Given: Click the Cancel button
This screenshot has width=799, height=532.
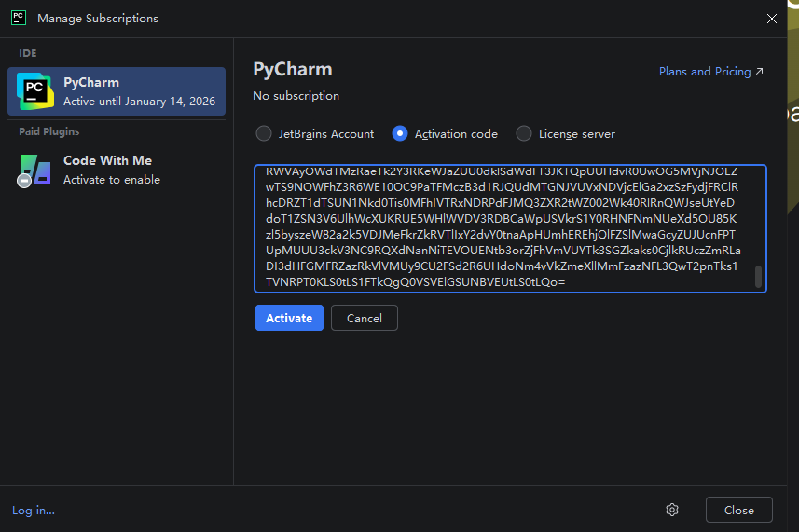Looking at the screenshot, I should coord(365,318).
